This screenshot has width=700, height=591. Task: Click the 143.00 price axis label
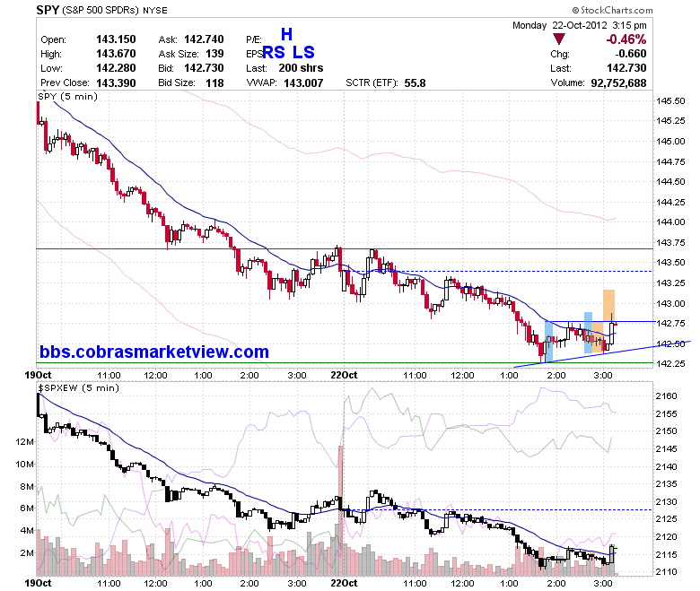coord(670,303)
